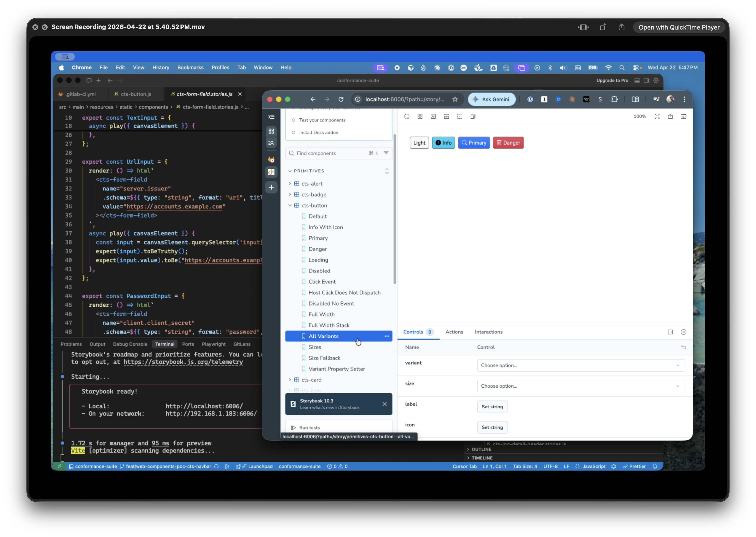The width and height of the screenshot is (756, 537).
Task: Open the variant Choose option dropdown
Action: tap(581, 365)
